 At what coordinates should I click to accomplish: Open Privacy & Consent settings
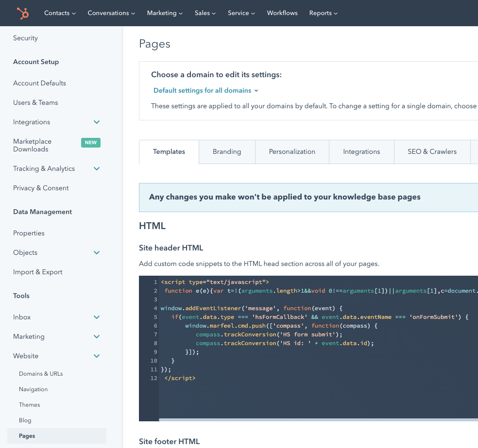(41, 188)
